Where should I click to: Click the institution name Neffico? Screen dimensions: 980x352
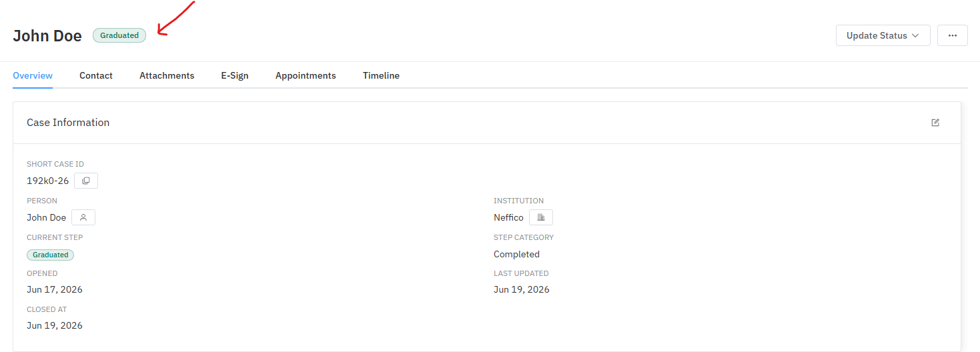pyautogui.click(x=508, y=217)
